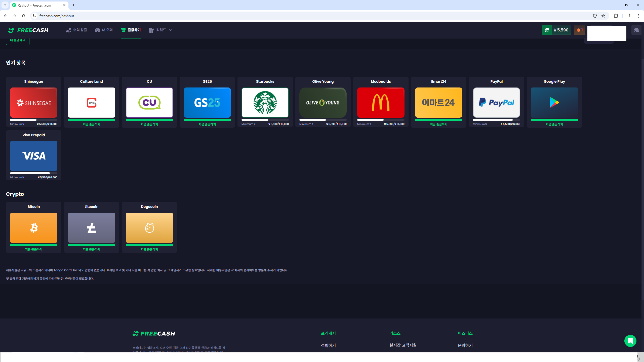
Task: Open the live support chat bubble
Action: tap(630, 341)
